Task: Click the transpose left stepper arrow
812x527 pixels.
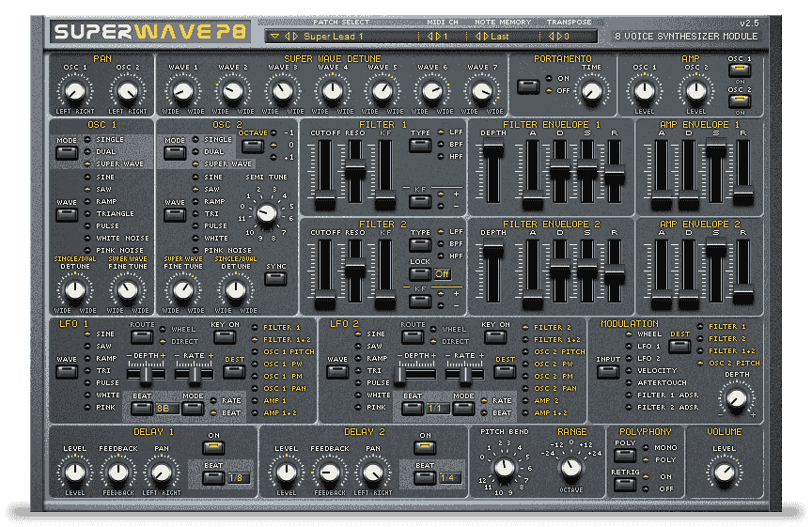Action: pos(552,37)
